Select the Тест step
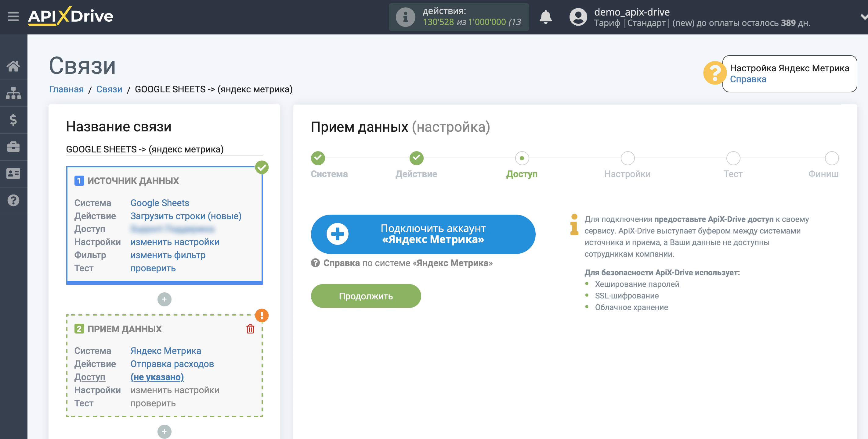 coord(733,158)
